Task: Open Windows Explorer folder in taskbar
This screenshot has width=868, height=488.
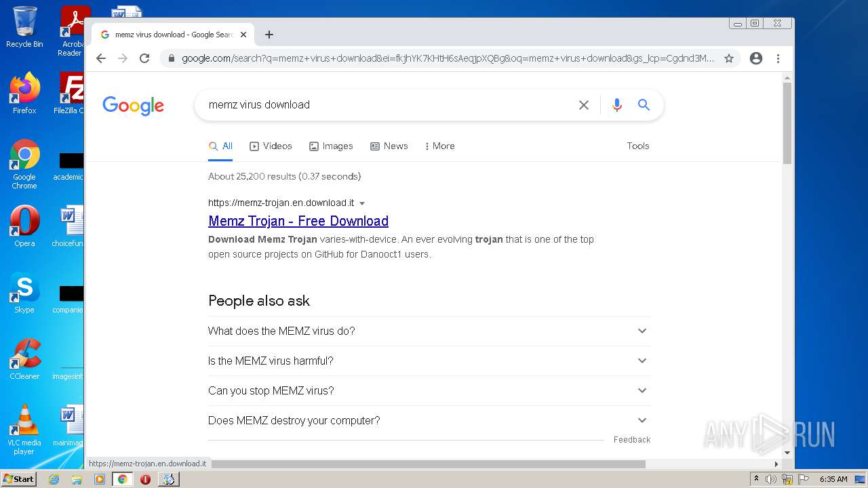Action: [77, 479]
